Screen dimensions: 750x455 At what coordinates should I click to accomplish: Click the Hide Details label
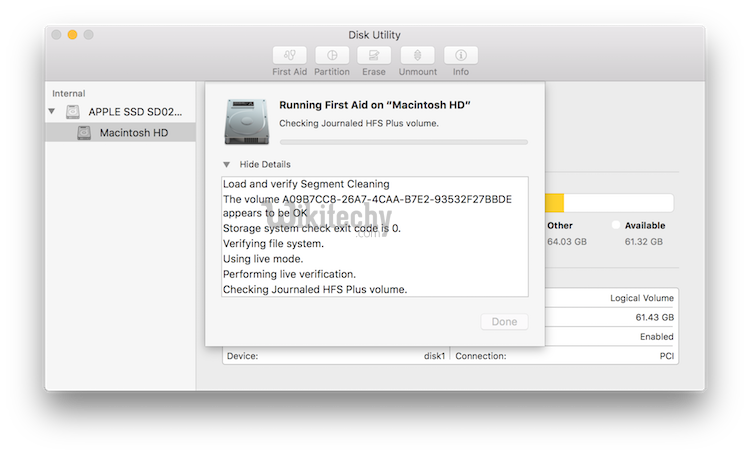265,164
